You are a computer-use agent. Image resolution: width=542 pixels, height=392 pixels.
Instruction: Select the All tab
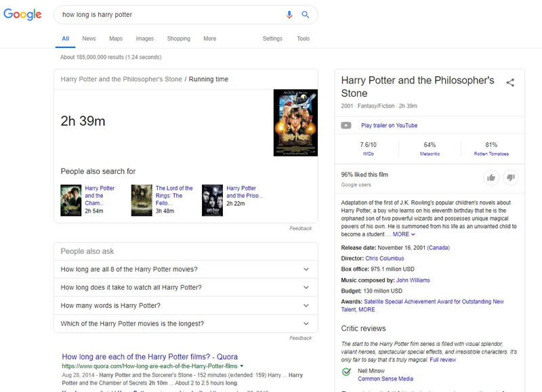(x=65, y=39)
